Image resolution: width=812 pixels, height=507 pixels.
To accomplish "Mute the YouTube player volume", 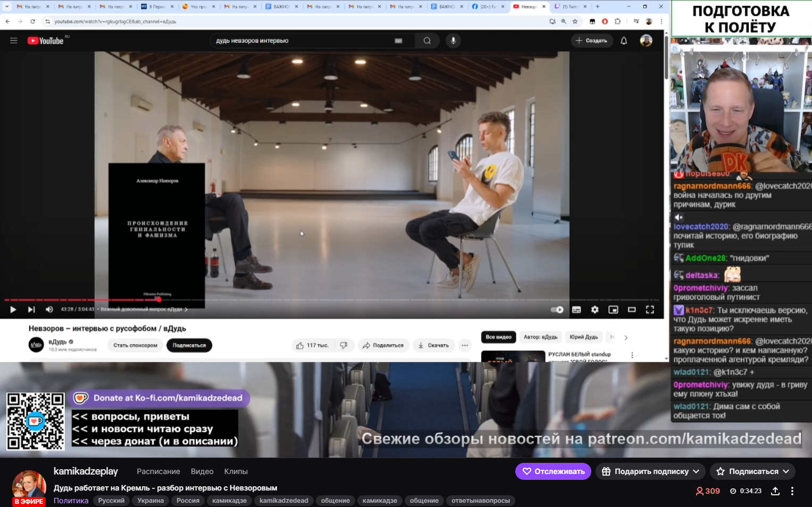I will (49, 309).
